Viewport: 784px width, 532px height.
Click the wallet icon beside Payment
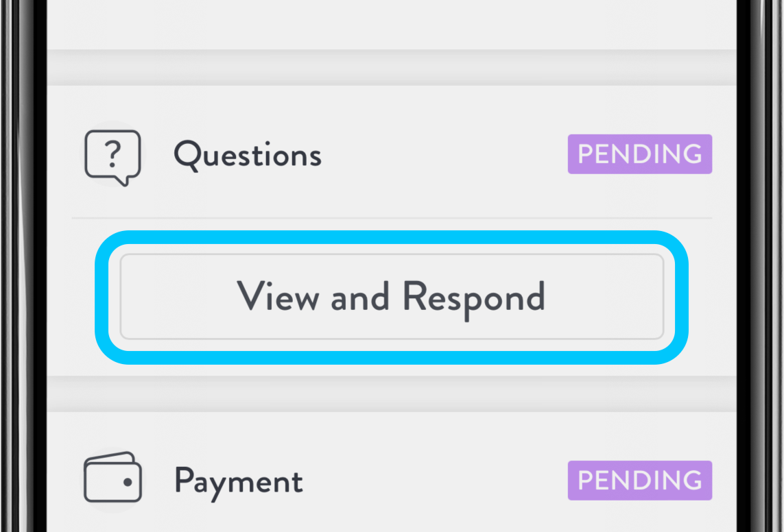(112, 477)
